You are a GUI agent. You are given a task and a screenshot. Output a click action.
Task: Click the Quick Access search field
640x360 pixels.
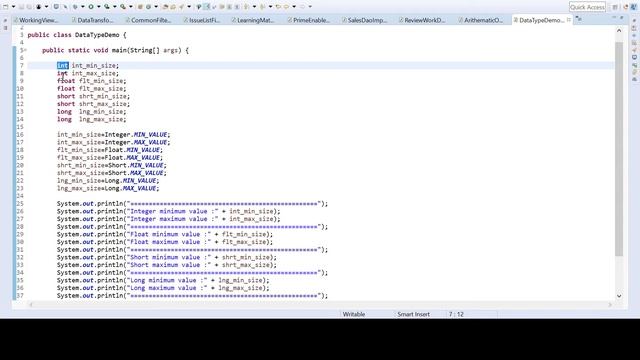[587, 7]
